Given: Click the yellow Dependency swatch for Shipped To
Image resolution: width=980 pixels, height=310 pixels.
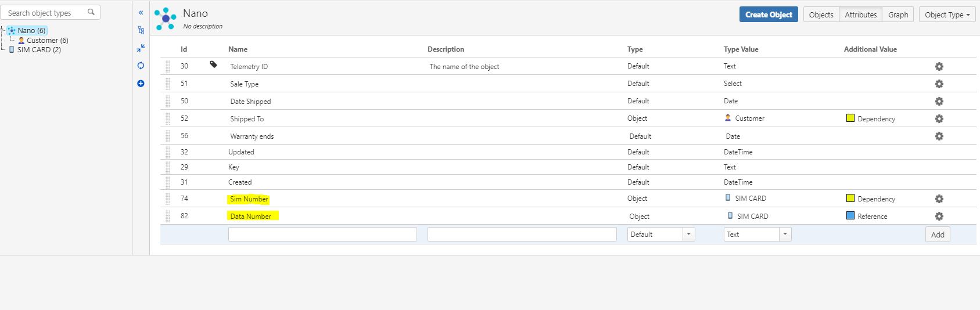Looking at the screenshot, I should 850,118.
